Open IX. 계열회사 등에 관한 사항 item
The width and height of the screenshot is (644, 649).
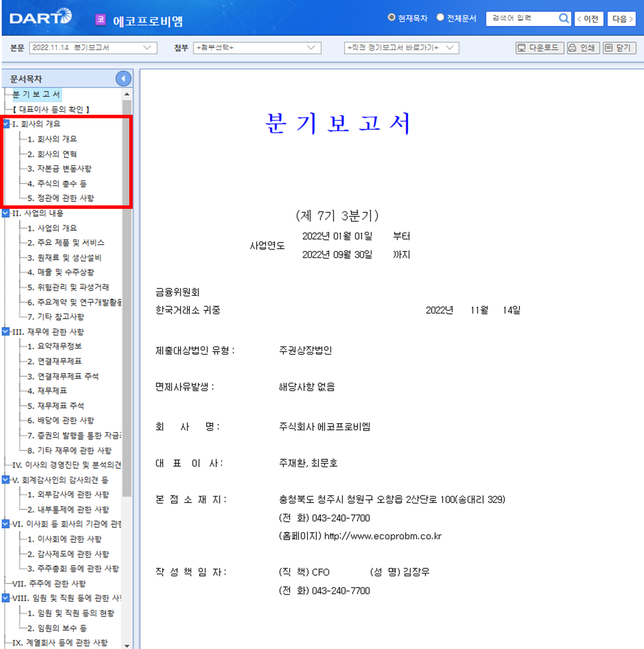click(60, 643)
